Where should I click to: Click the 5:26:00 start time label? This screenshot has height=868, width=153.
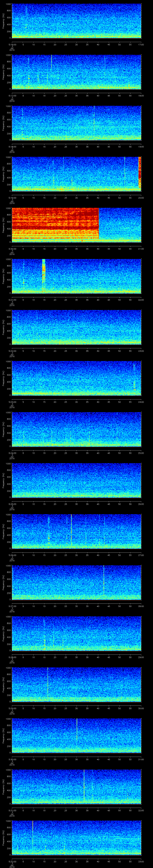point(12,555)
